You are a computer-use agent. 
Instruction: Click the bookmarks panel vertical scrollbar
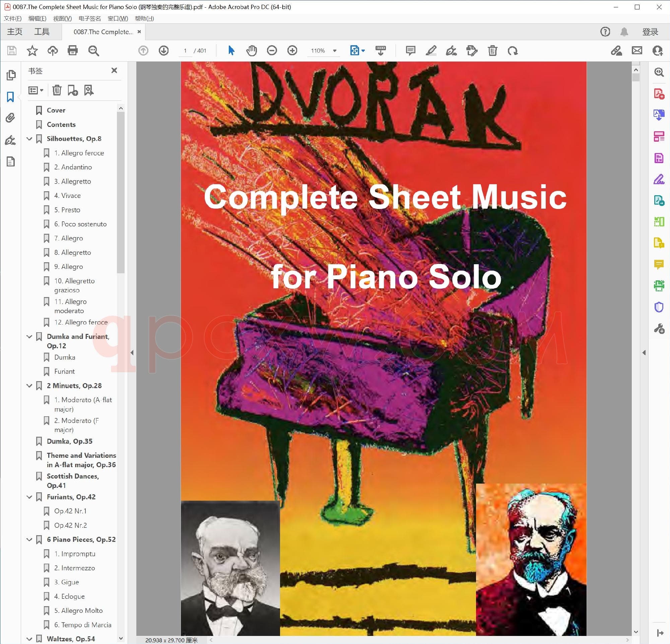120,191
